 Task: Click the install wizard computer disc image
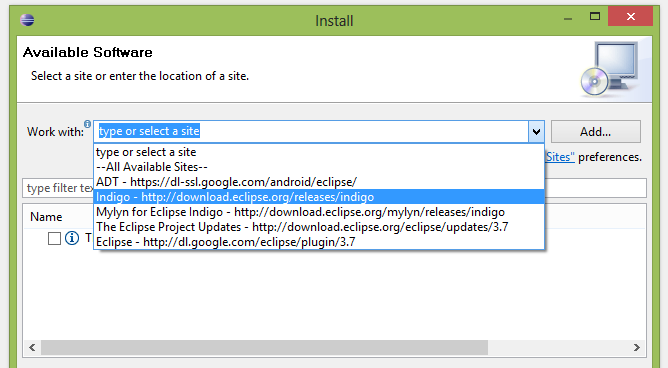point(610,69)
